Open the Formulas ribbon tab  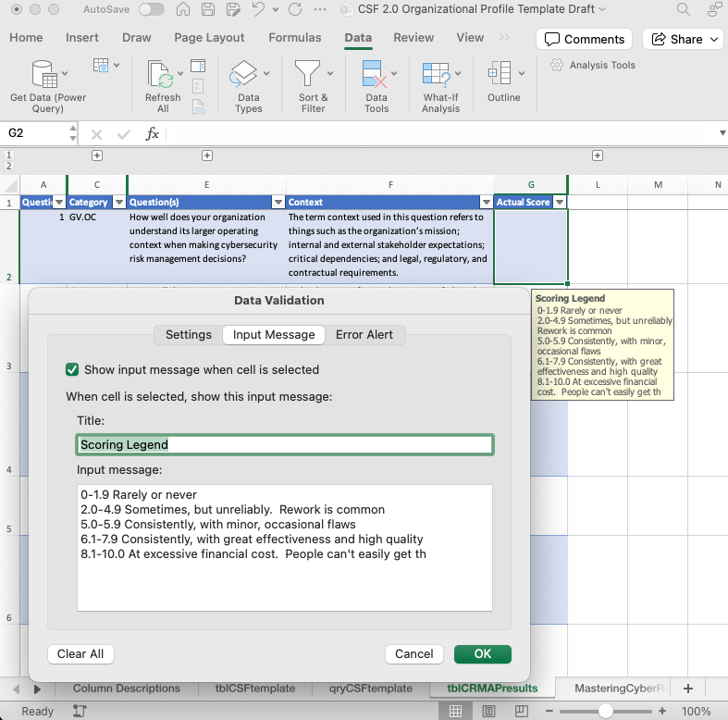[x=294, y=38]
